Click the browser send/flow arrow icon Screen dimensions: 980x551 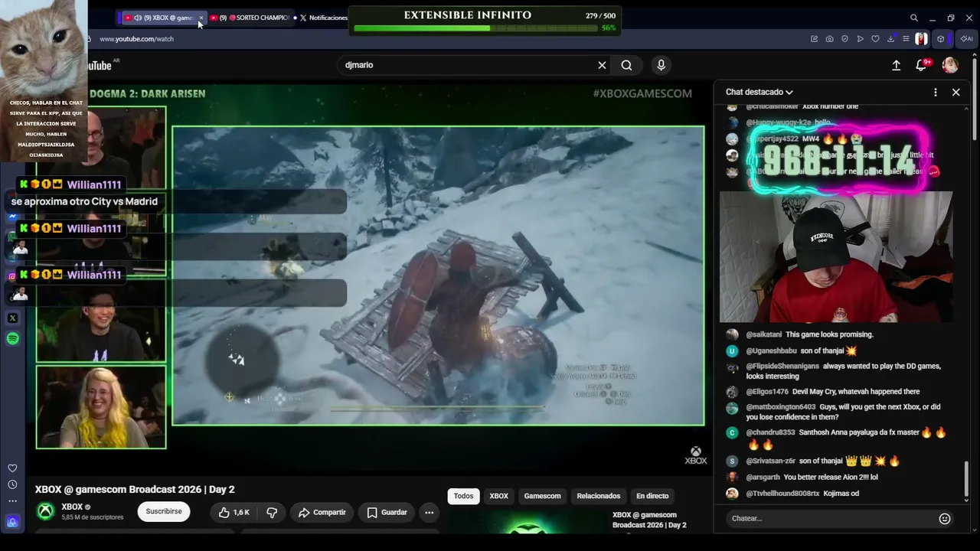click(x=860, y=39)
